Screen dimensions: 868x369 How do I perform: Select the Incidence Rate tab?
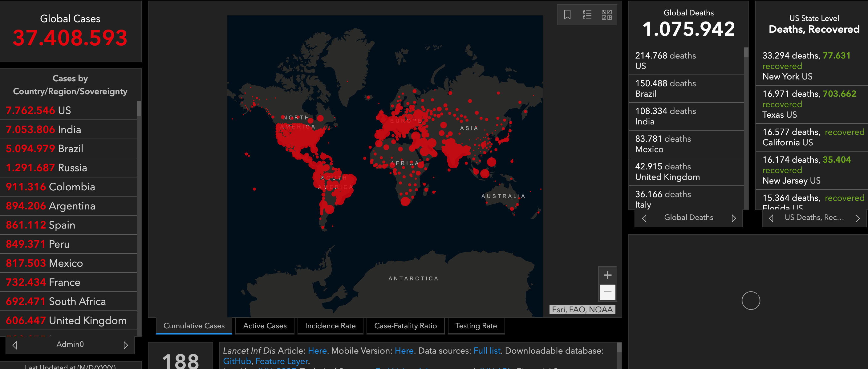330,326
